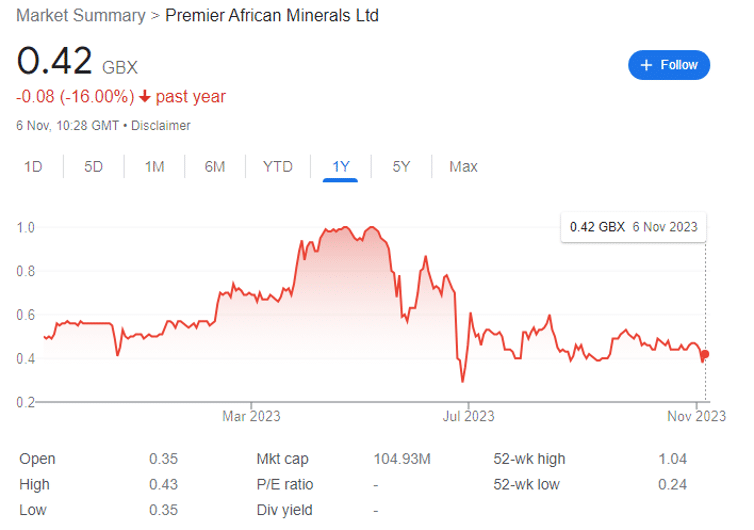Select the 5D time range tab
This screenshot has height=530, width=754.
(93, 167)
